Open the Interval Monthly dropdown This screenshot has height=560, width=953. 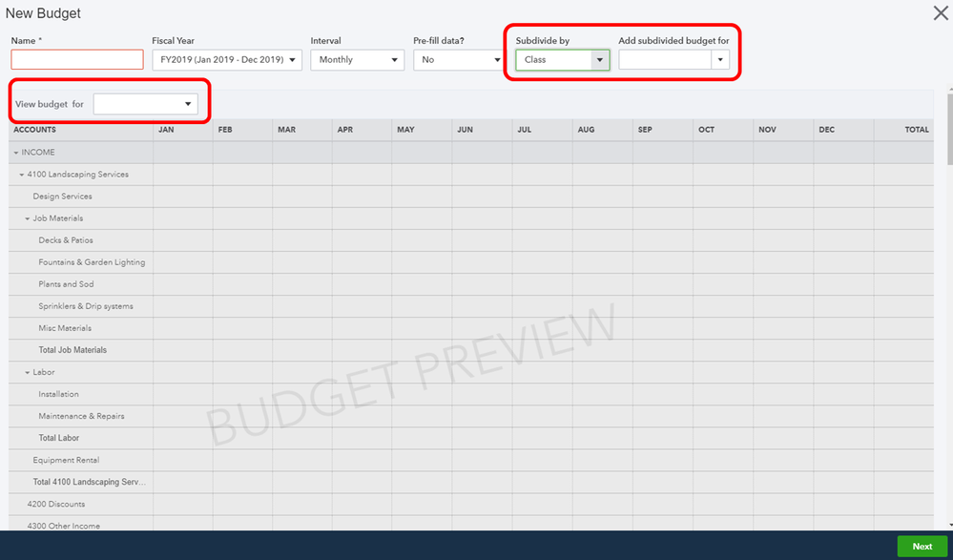[358, 59]
